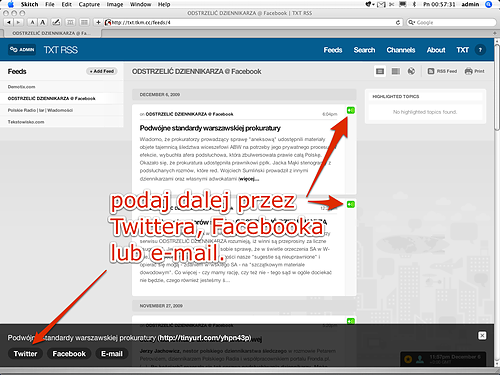Screen dimensions: 500x375
Task: Click green share icon on Podwójne standardy article
Action: tap(351, 110)
